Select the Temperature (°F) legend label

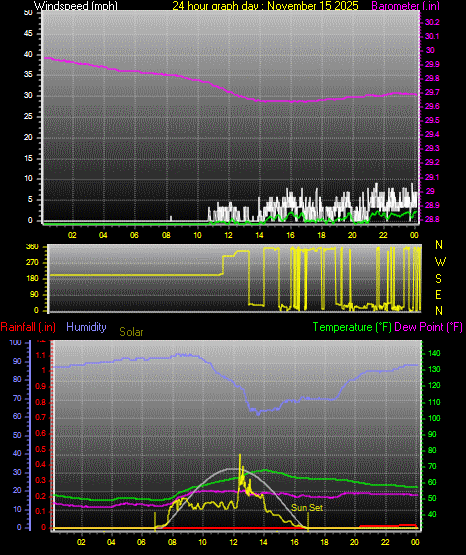352,327
